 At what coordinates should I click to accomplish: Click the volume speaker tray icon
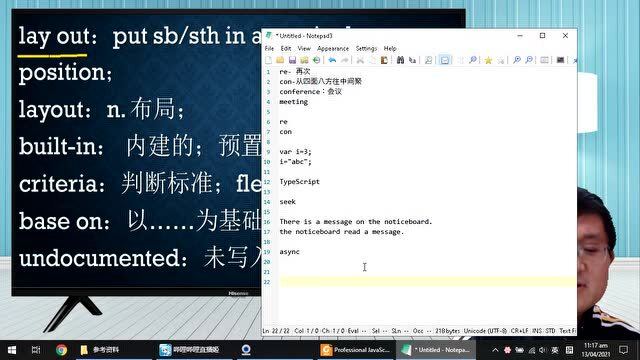click(542, 350)
